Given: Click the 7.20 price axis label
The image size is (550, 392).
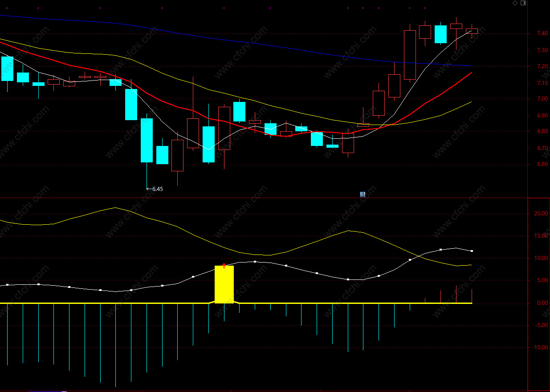Looking at the screenshot, I should 542,66.
